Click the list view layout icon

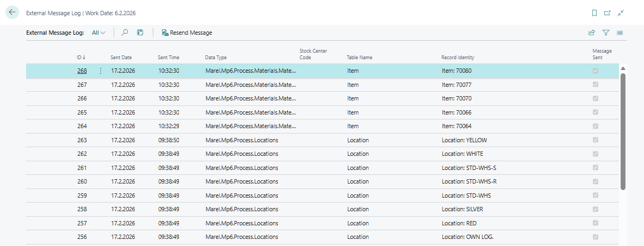point(620,33)
